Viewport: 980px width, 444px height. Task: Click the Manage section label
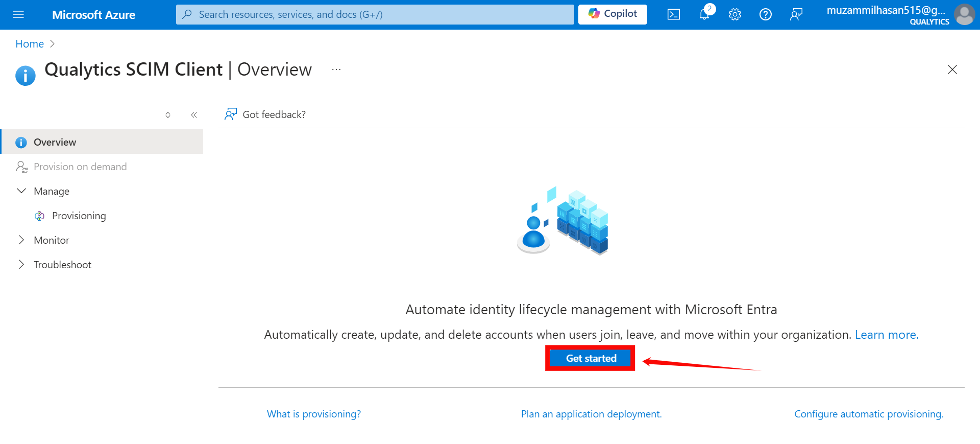[x=52, y=191]
